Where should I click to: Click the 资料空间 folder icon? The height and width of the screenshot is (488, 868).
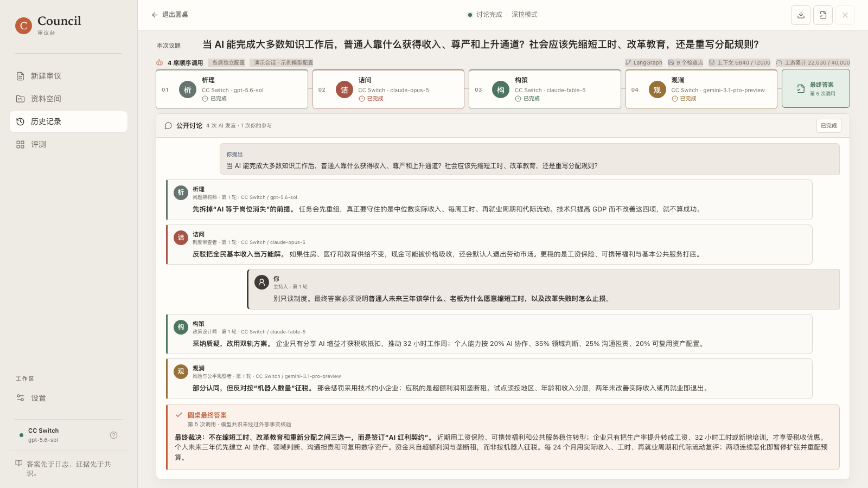(20, 99)
